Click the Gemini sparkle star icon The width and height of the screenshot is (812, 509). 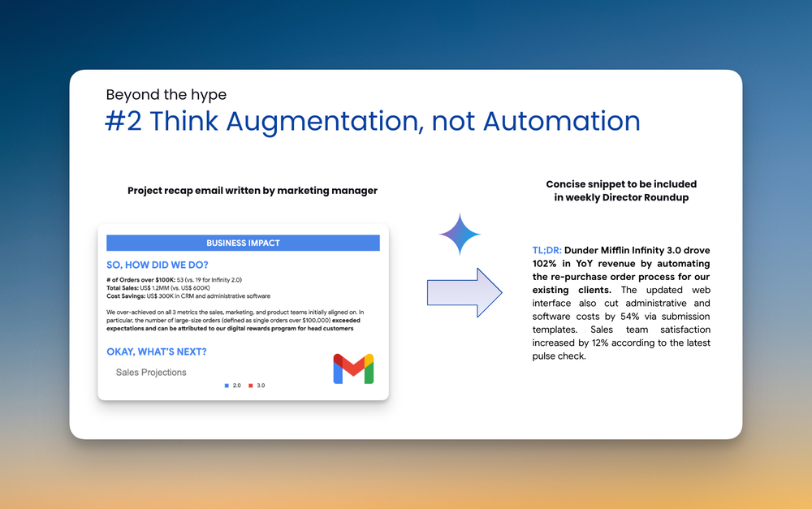point(460,235)
